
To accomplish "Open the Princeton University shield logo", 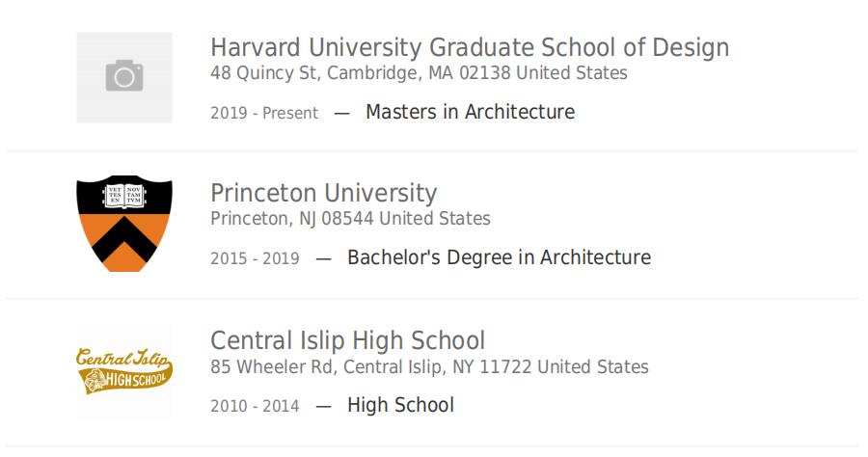I will [x=124, y=224].
